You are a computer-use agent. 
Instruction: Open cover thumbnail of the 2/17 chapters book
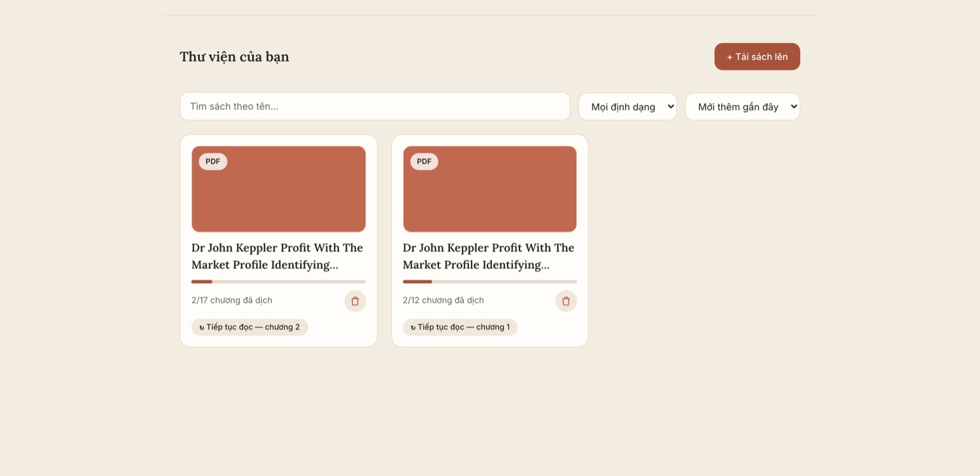coord(278,189)
